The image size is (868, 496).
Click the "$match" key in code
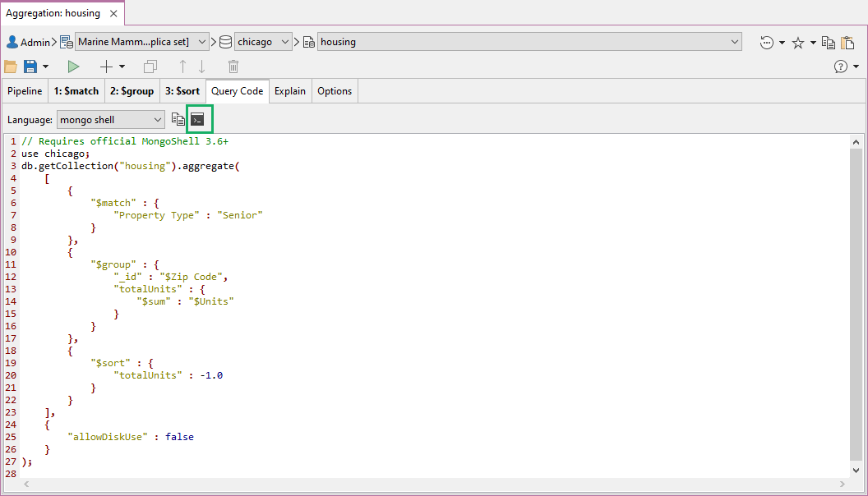coord(113,203)
